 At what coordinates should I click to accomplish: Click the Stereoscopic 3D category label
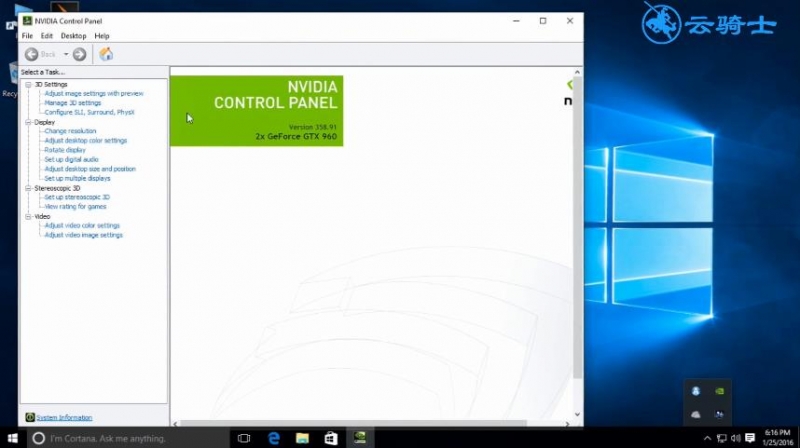click(57, 188)
